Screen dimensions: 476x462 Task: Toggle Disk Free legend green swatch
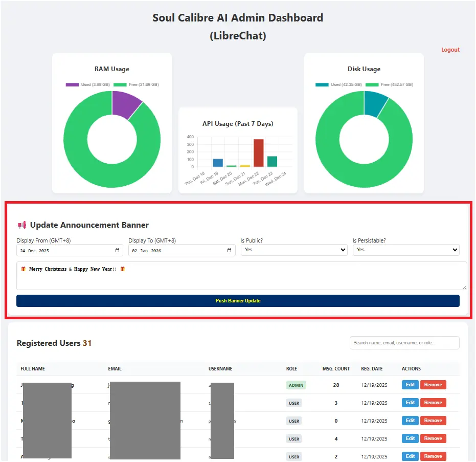pos(372,84)
